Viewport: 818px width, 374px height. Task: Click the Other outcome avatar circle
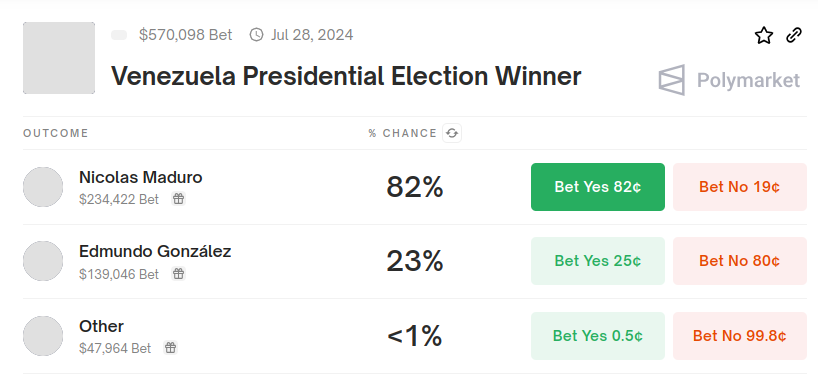pos(43,336)
